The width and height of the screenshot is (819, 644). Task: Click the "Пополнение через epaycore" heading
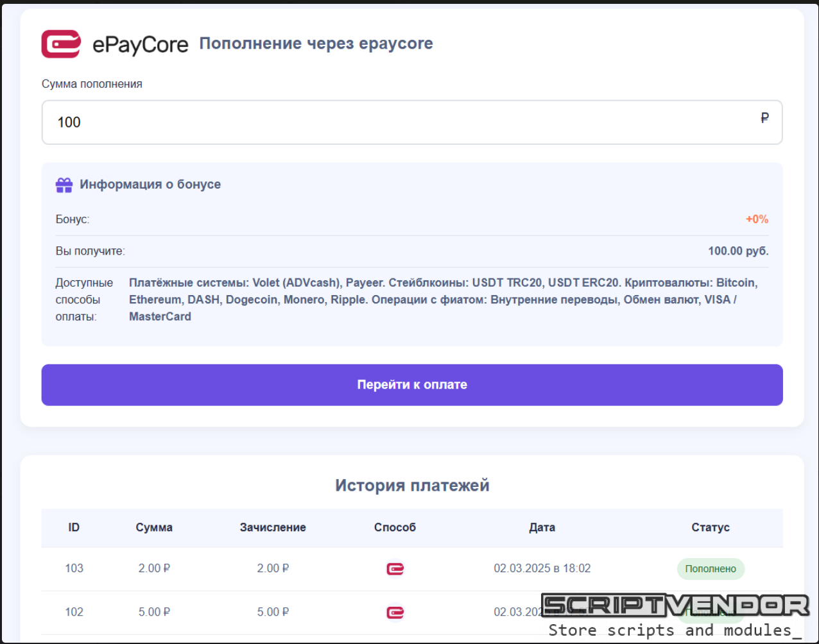[x=316, y=44]
